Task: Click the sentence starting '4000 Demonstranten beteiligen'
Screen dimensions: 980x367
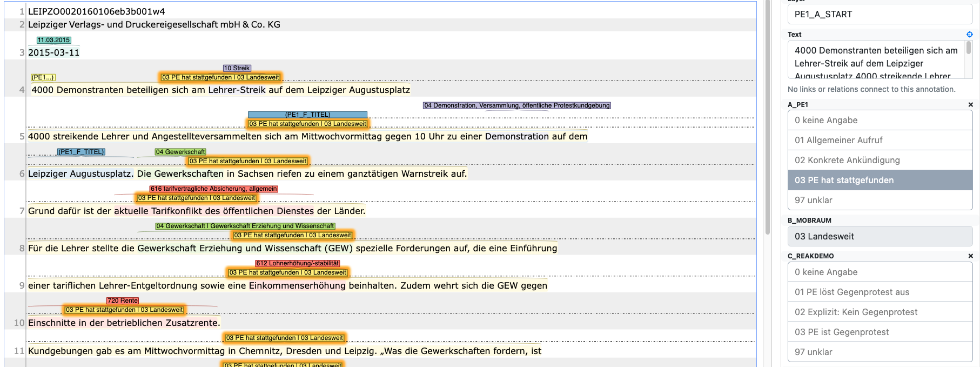Action: tap(221, 90)
